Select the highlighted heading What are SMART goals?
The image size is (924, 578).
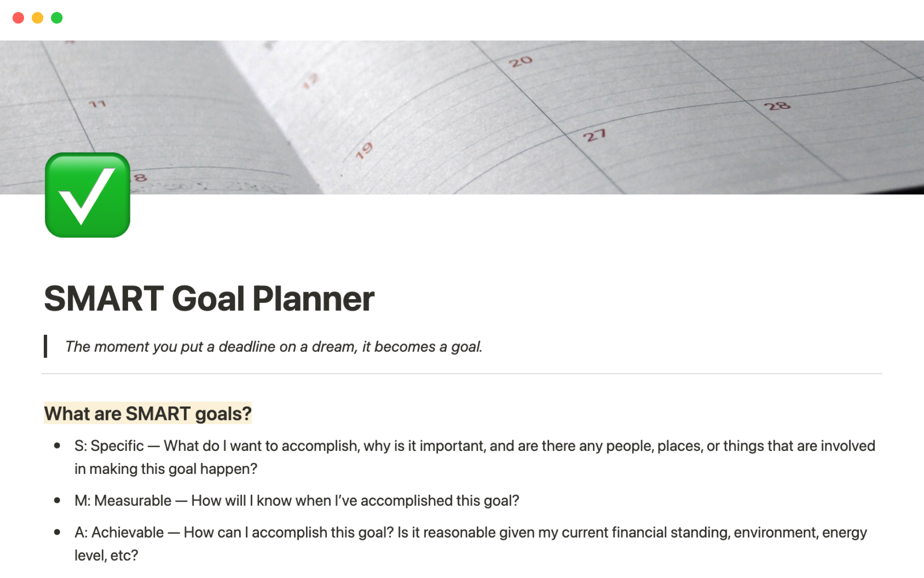pyautogui.click(x=148, y=413)
